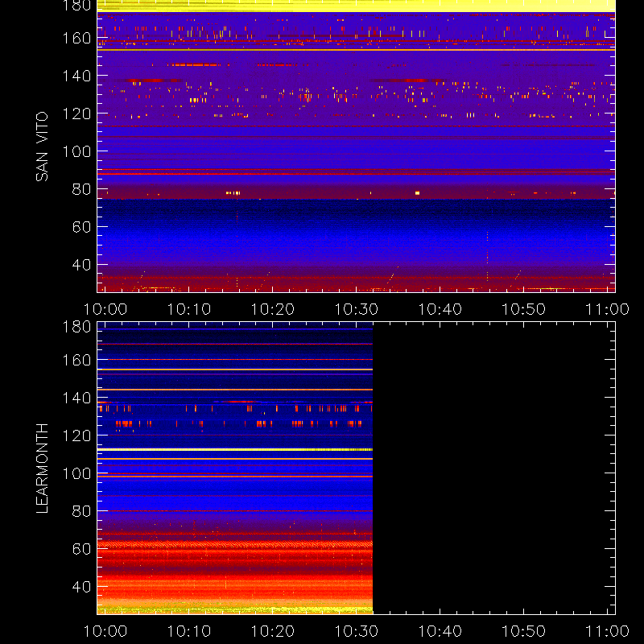Select the 140 tick label on SAN VITO axis

76,76
